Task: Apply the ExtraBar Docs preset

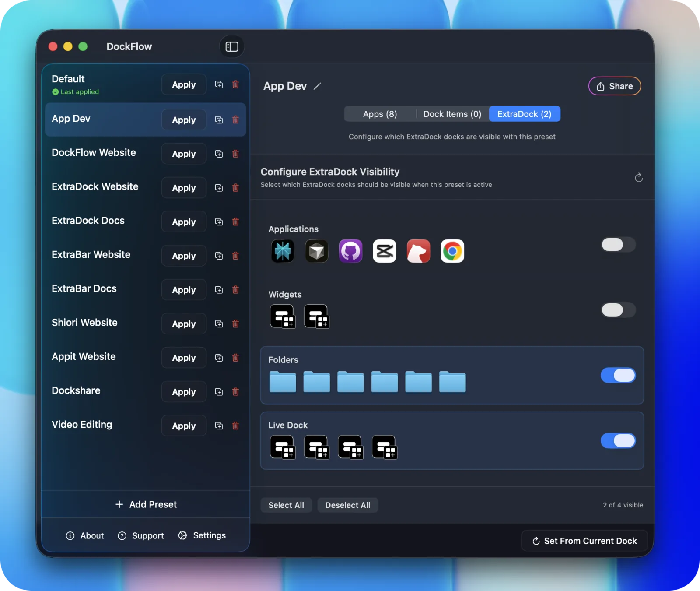Action: tap(184, 290)
